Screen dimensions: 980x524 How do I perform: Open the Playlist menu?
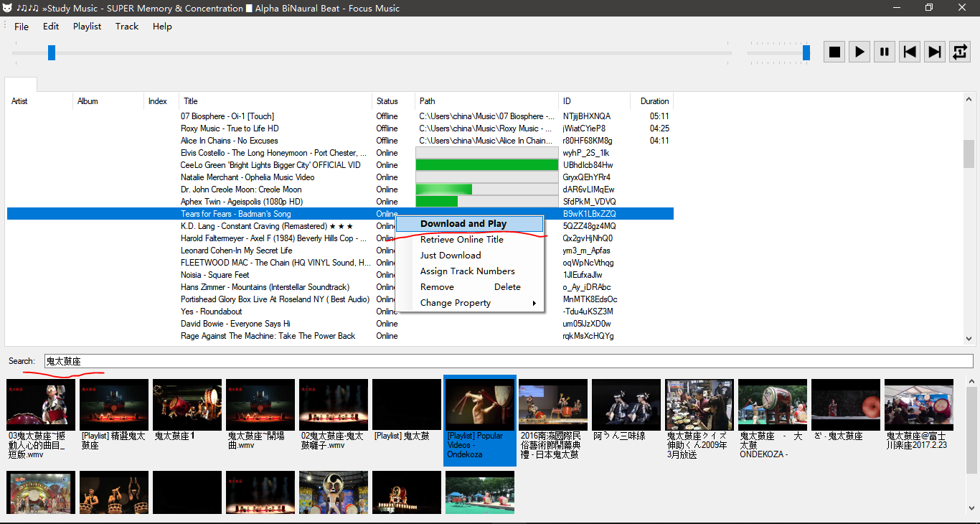click(x=87, y=27)
